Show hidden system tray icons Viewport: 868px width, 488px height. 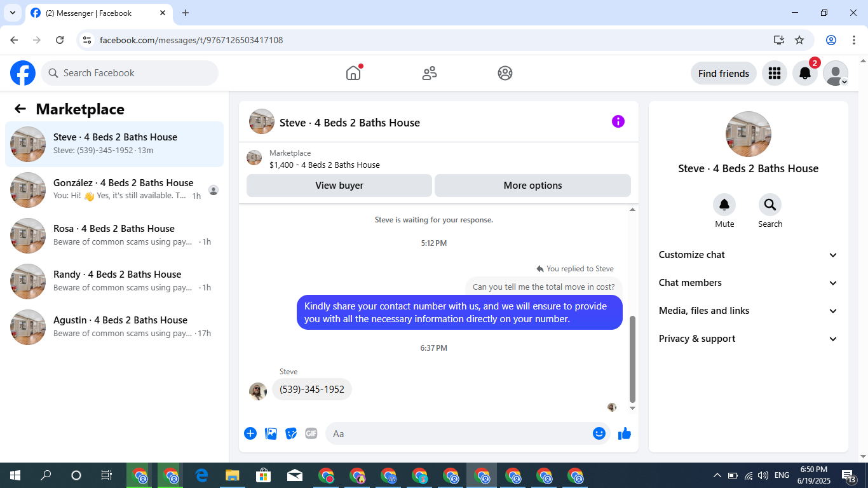point(717,475)
